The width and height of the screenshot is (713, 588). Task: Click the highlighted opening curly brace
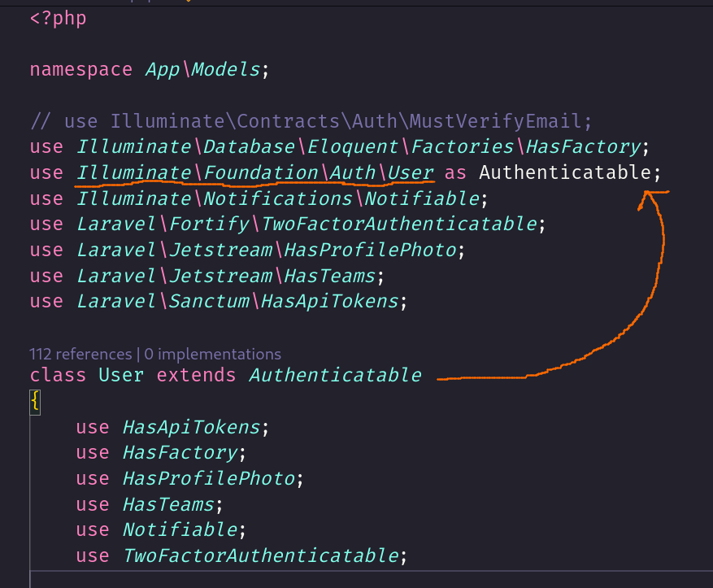pyautogui.click(x=34, y=401)
